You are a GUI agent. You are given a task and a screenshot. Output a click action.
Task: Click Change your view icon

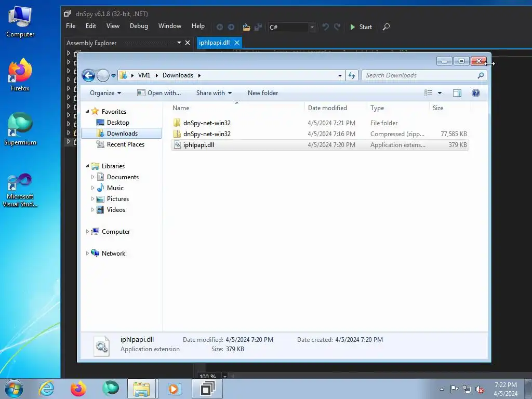tap(429, 93)
